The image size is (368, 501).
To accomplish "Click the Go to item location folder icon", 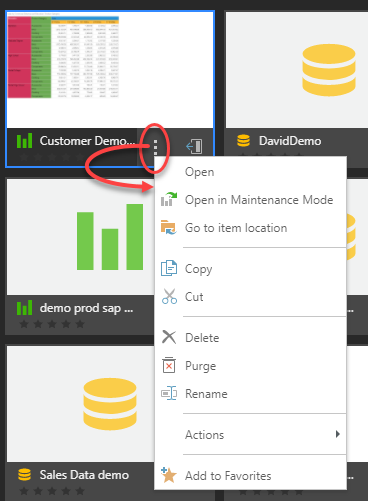I will pos(169,227).
